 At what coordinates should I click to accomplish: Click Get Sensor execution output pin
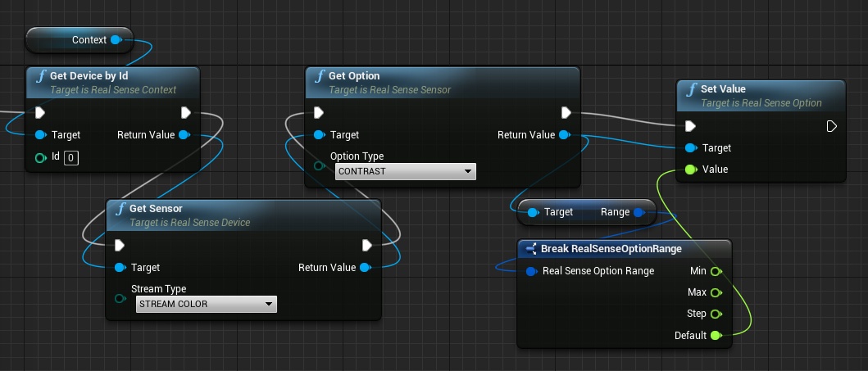(367, 245)
